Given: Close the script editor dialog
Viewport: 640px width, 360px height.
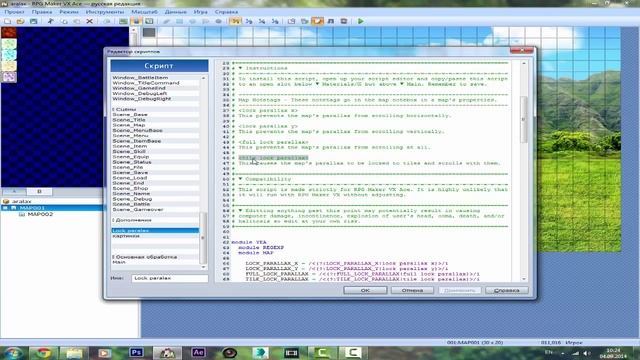Looking at the screenshot, I should tap(521, 51).
